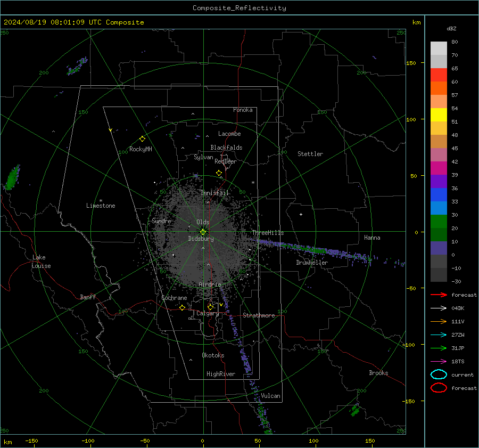Select the orange 111V arrow legend entry
This screenshot has width=479, height=448.
coord(439,321)
